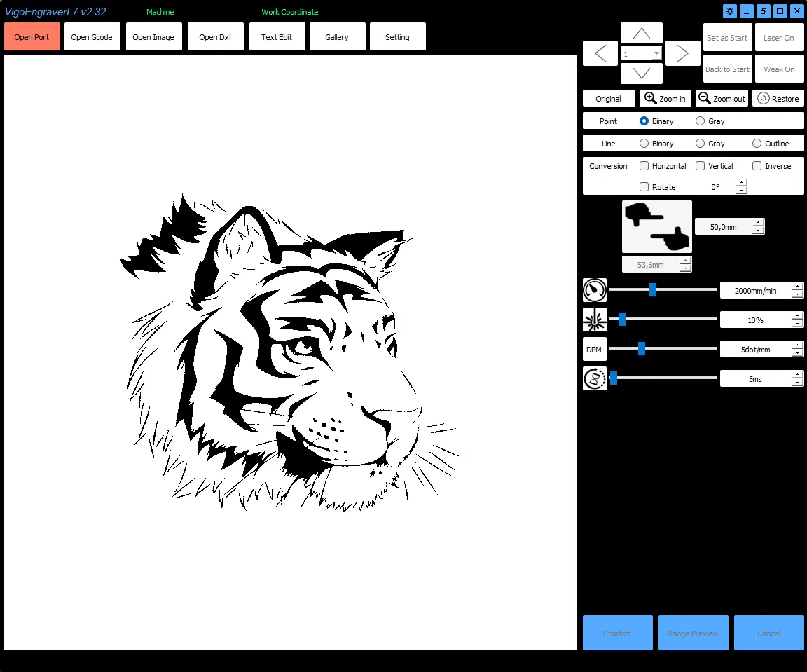The image size is (807, 672).
Task: Click the laser power slider handle
Action: click(x=622, y=320)
